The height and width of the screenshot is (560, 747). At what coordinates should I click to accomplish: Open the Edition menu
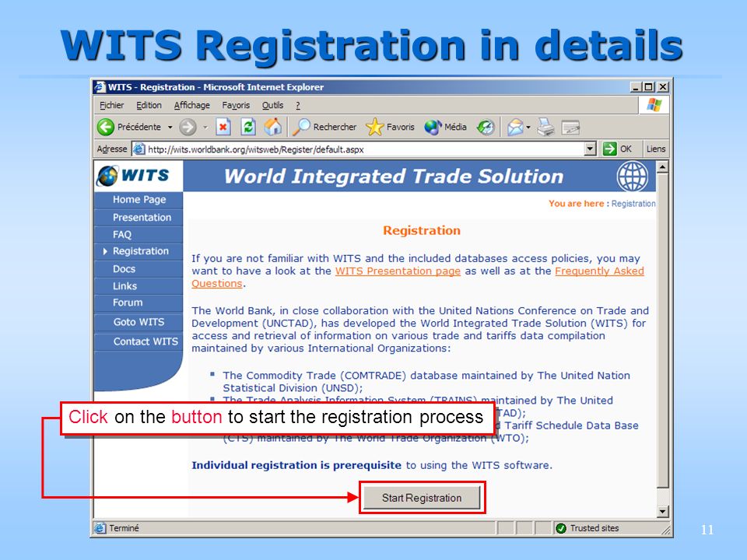(x=149, y=105)
